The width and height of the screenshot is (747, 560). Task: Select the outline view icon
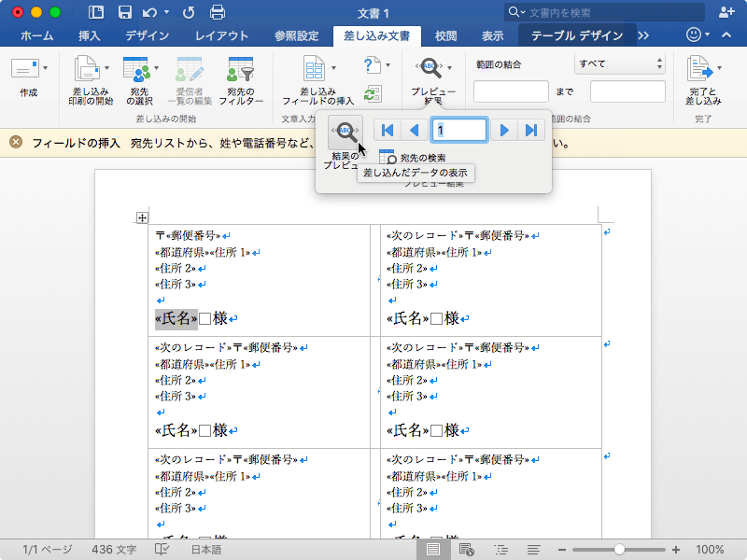500,550
